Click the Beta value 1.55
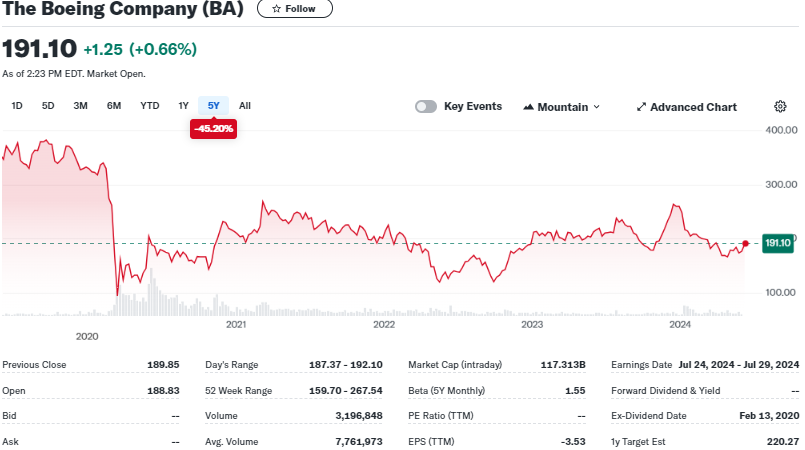This screenshot has height=450, width=805. [x=575, y=390]
